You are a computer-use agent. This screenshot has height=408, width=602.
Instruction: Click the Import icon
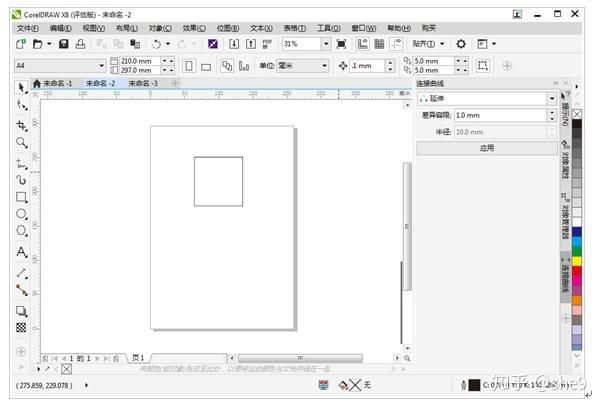(x=234, y=44)
